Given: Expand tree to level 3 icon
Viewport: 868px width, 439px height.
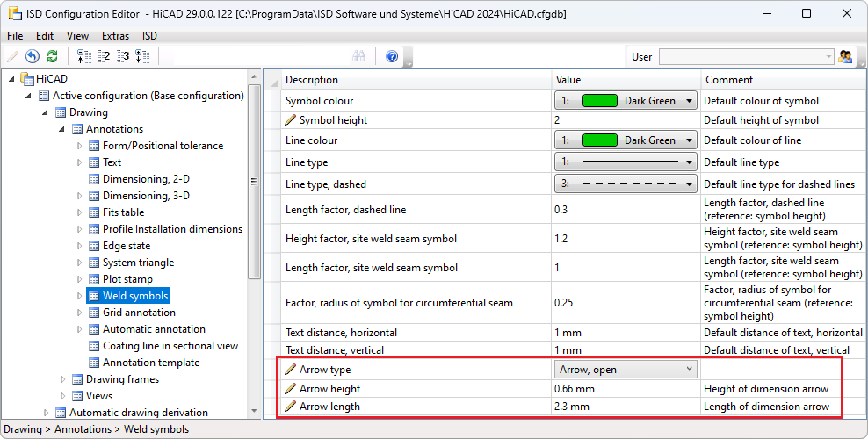Looking at the screenshot, I should [x=123, y=56].
